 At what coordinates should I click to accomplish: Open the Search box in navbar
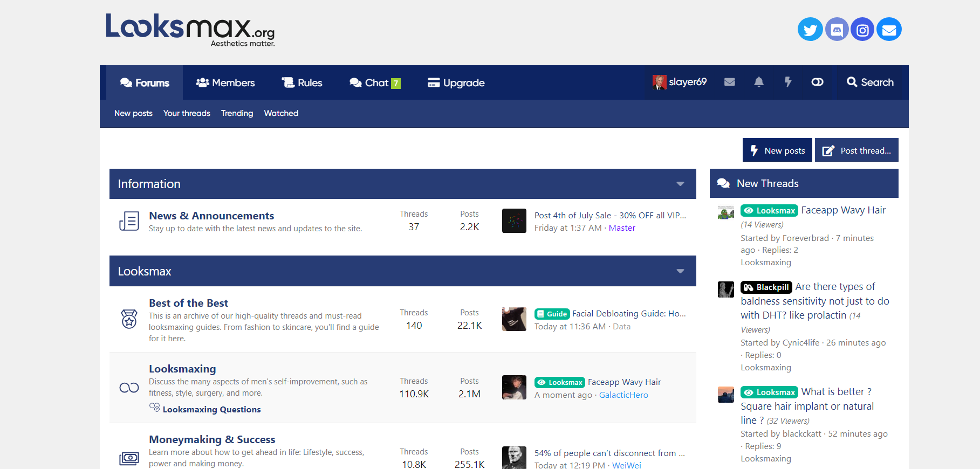coord(870,82)
